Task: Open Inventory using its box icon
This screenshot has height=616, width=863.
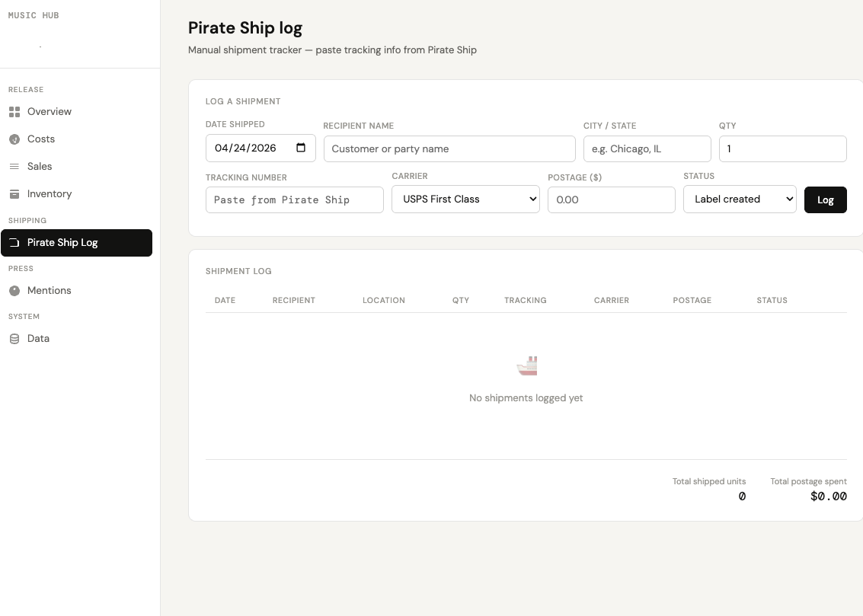Action: [x=14, y=193]
